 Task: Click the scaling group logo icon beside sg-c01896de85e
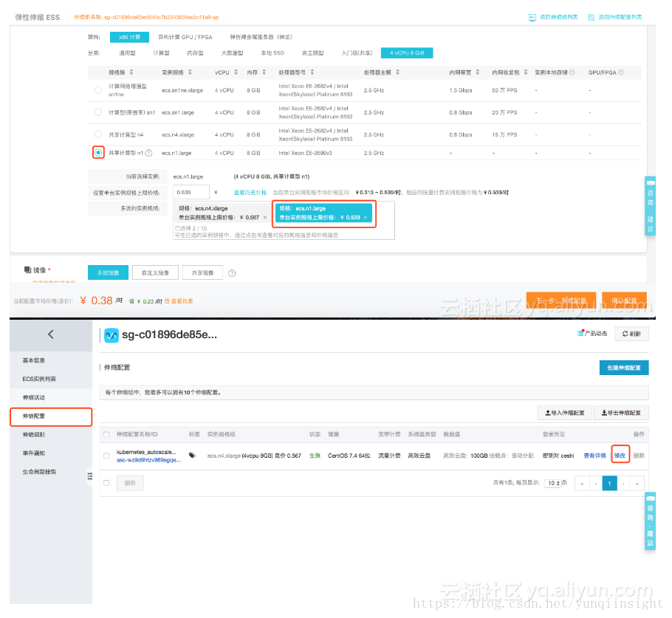(112, 335)
